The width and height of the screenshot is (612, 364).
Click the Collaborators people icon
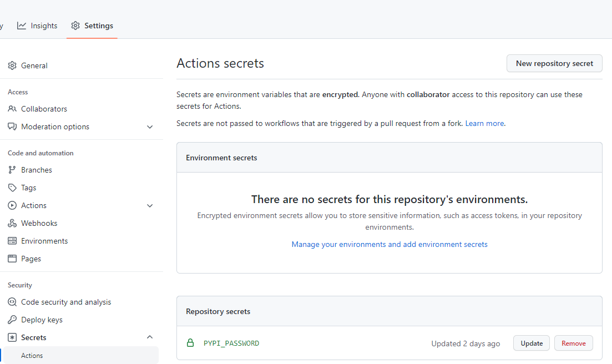12,109
